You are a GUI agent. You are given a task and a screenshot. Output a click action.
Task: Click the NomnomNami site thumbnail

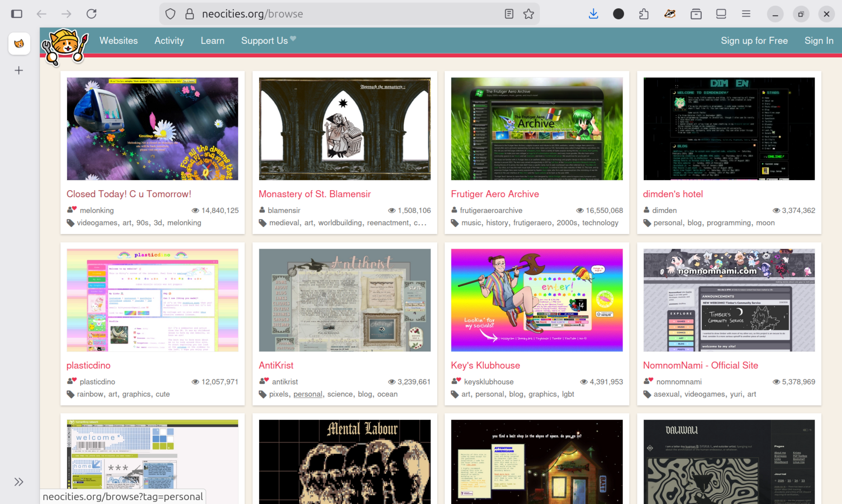click(729, 300)
